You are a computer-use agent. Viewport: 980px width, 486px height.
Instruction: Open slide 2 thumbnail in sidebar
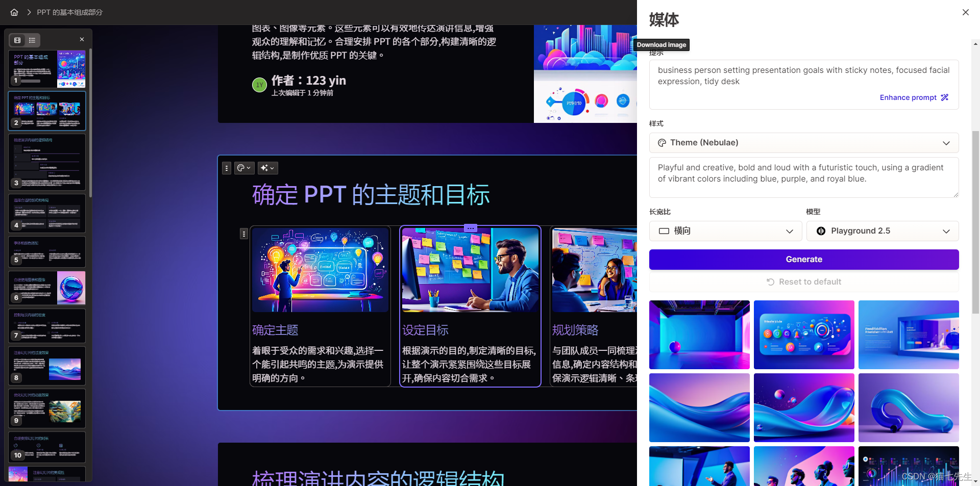[47, 111]
